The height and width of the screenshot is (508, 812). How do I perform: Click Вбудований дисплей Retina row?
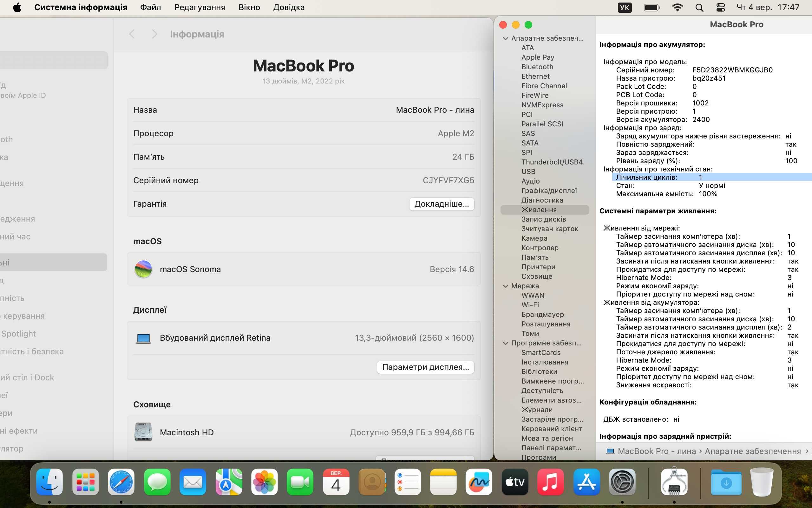(304, 338)
